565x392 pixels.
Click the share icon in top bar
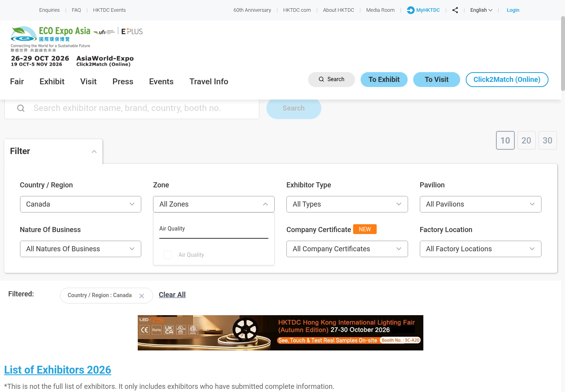(455, 10)
